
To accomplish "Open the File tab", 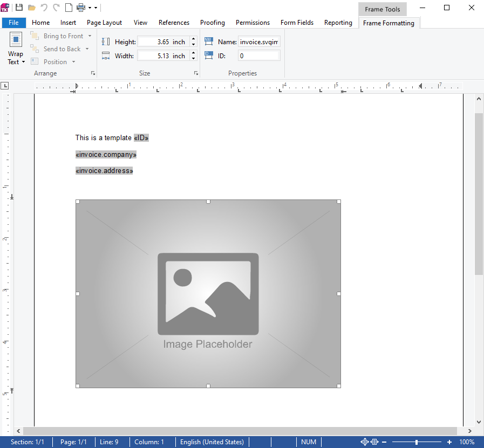I will (x=13, y=23).
